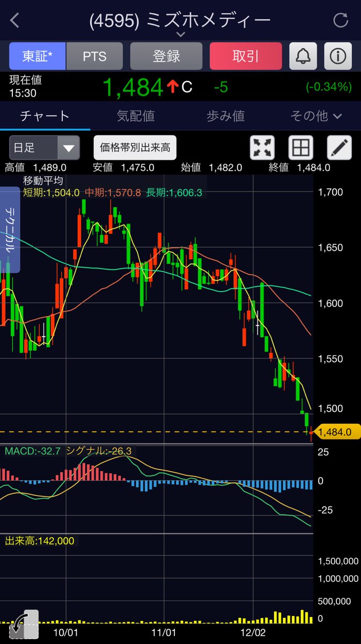361x644 pixels.
Task: Tap 長期:1,606.3 moving average value
Action: click(x=173, y=192)
